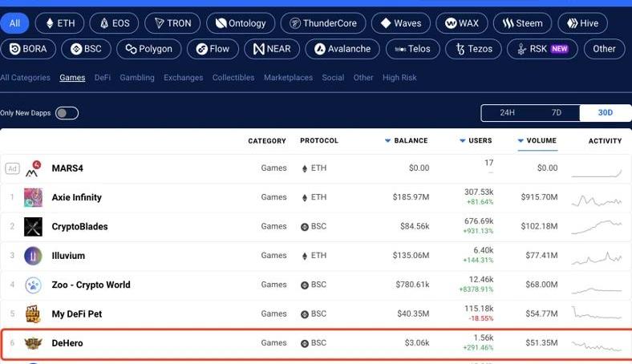The width and height of the screenshot is (632, 364).
Task: Click the CATEGORY column header
Action: (x=267, y=140)
